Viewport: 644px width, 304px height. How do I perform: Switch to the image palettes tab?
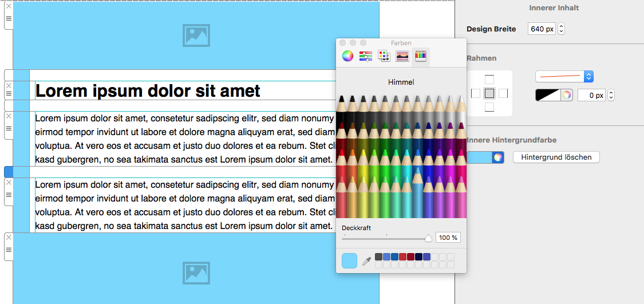pyautogui.click(x=402, y=56)
